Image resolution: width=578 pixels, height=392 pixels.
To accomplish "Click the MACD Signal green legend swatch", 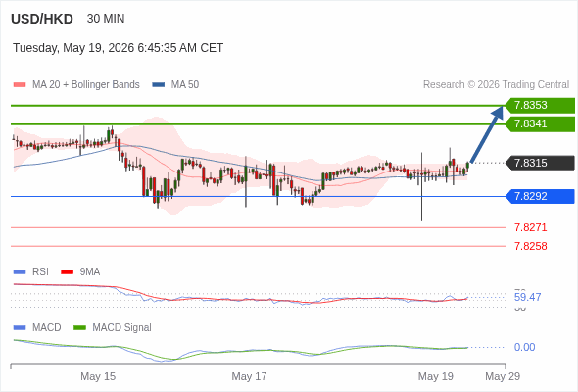I will (x=79, y=328).
